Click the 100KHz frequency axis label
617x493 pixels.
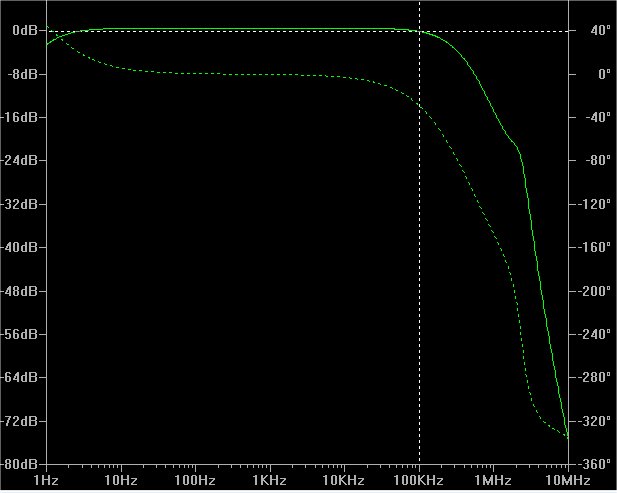418,480
